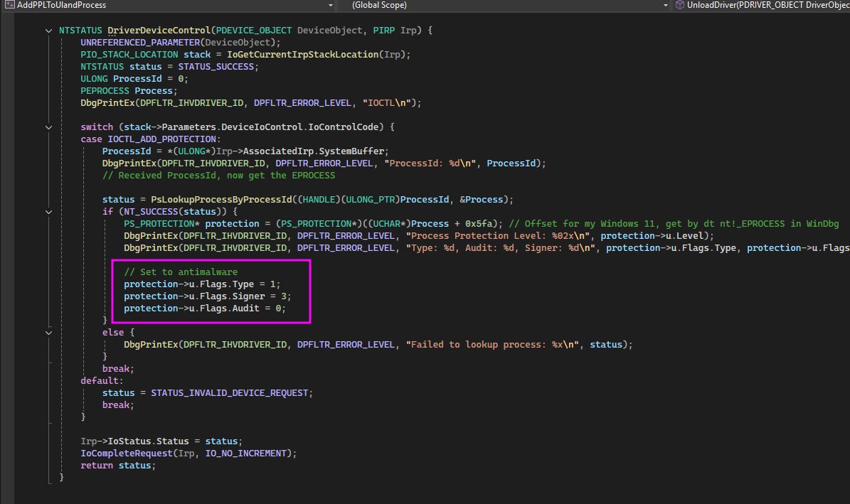Click the Windows 11 offset comment
Screen dimensions: 850x504
click(674, 223)
